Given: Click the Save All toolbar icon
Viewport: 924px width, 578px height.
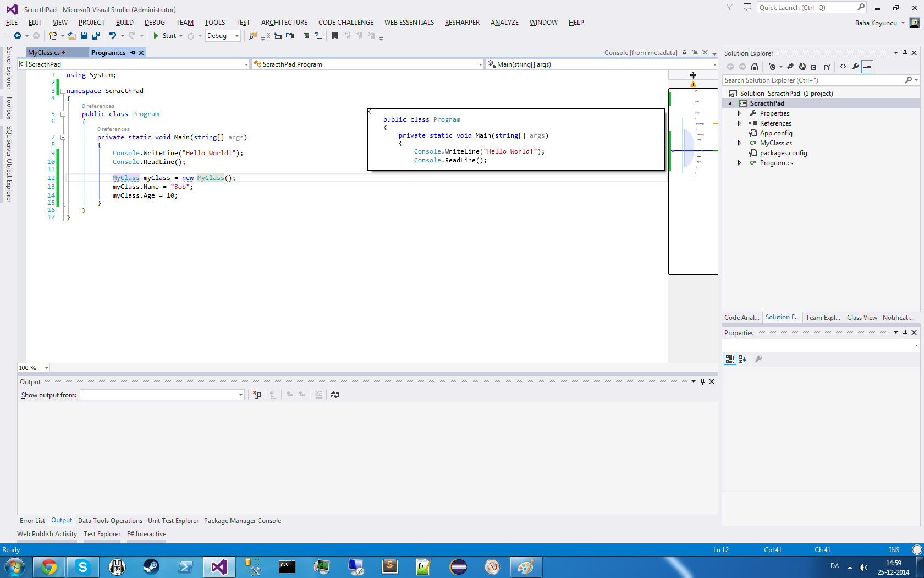Looking at the screenshot, I should [96, 36].
